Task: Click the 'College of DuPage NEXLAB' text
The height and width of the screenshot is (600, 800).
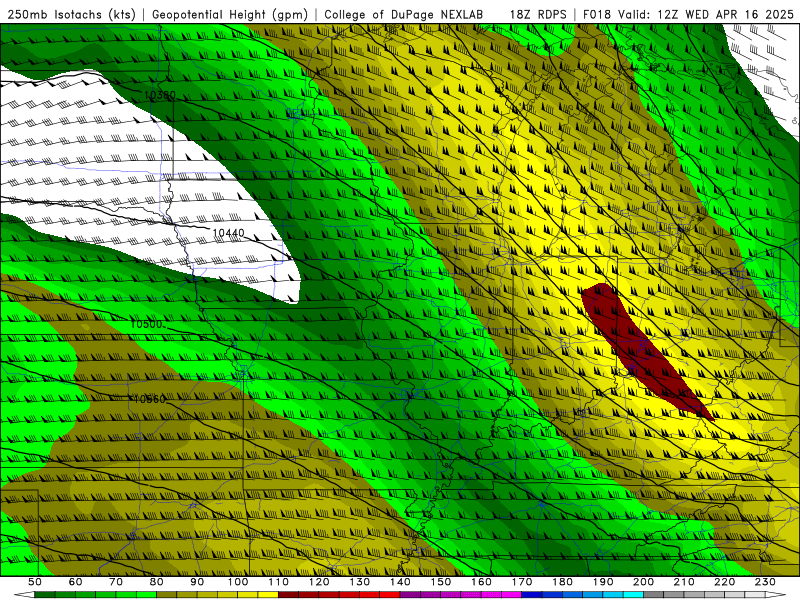Action: click(x=404, y=15)
